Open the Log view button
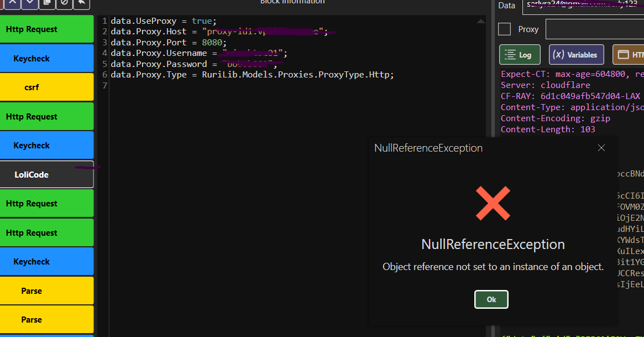This screenshot has height=337, width=644. click(x=520, y=55)
